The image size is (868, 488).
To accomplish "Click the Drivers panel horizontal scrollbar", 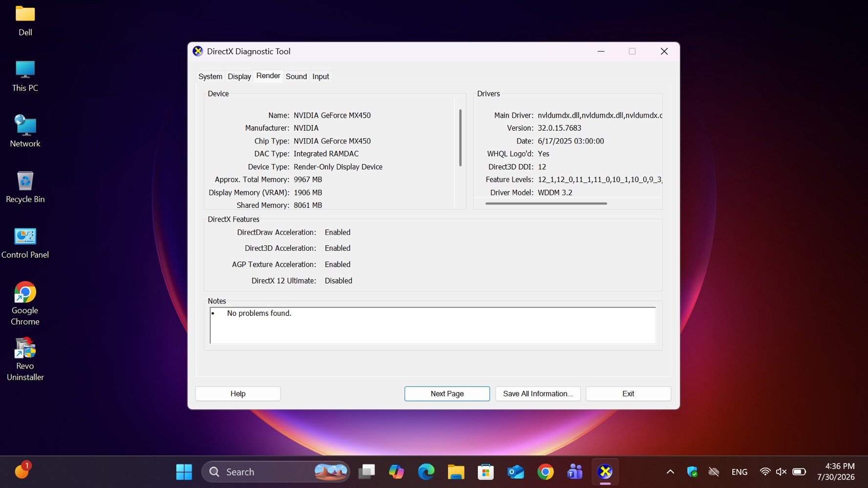I will (x=546, y=203).
